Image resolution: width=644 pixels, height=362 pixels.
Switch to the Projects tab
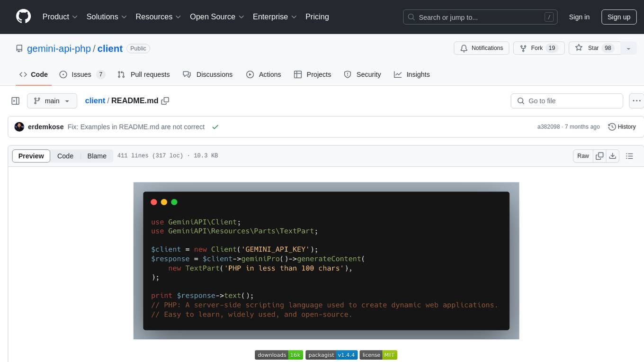(313, 74)
